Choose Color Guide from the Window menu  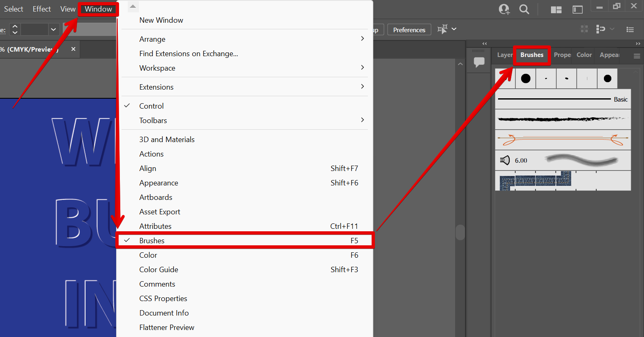[x=159, y=270]
